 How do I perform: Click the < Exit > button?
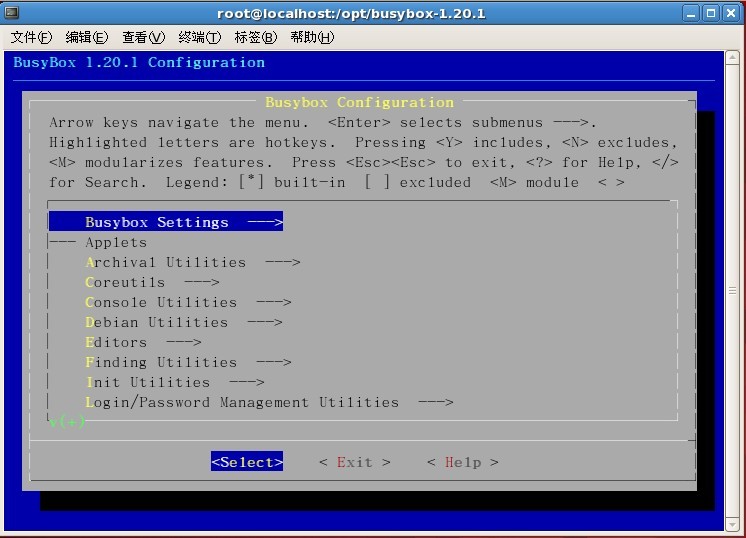(x=355, y=462)
